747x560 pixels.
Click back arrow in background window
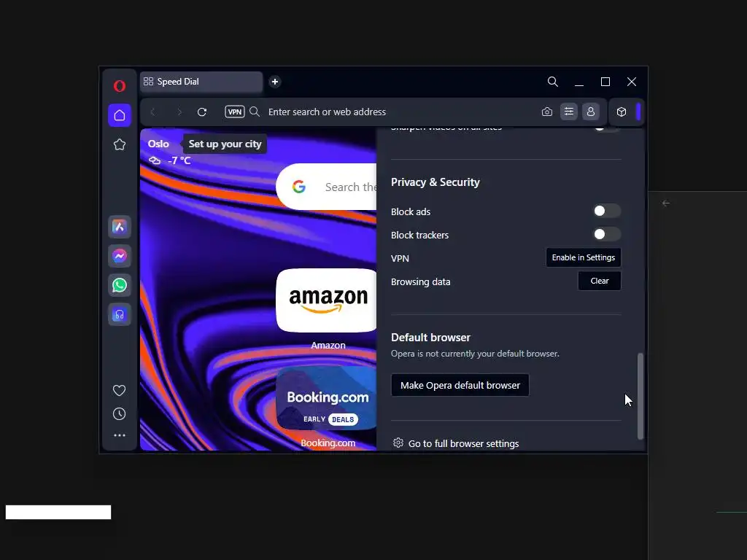(666, 203)
